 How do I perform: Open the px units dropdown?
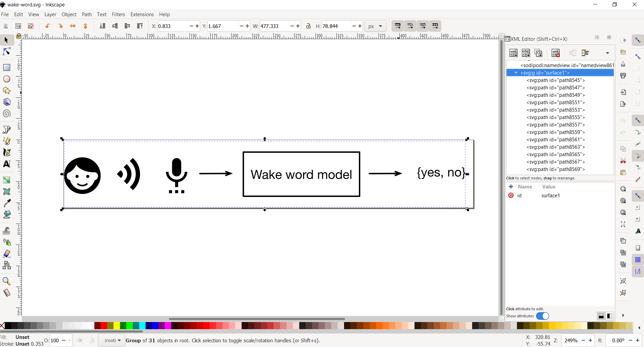click(x=375, y=26)
